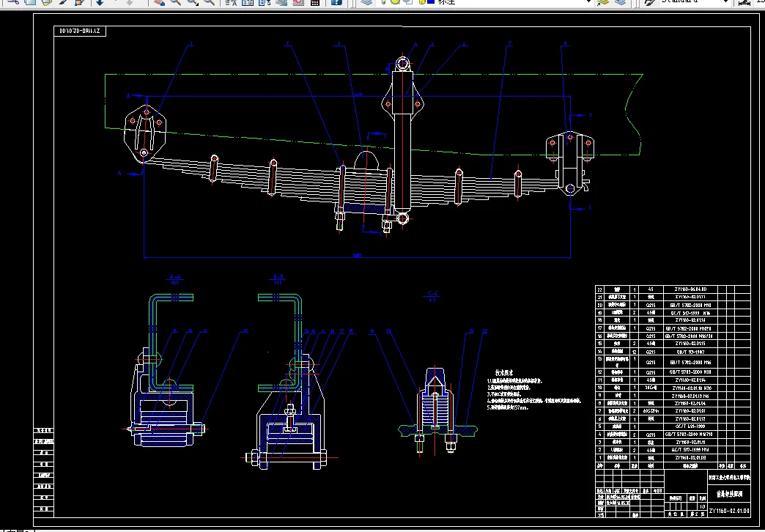This screenshot has width=765, height=532.
Task: Click the Help question mark icon
Action: pos(337,2)
